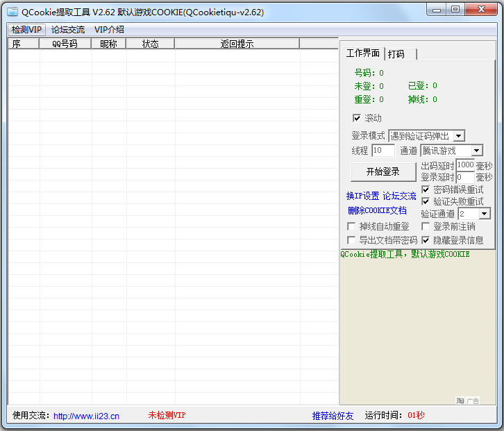
Task: Click the 开始登录 button
Action: (383, 171)
